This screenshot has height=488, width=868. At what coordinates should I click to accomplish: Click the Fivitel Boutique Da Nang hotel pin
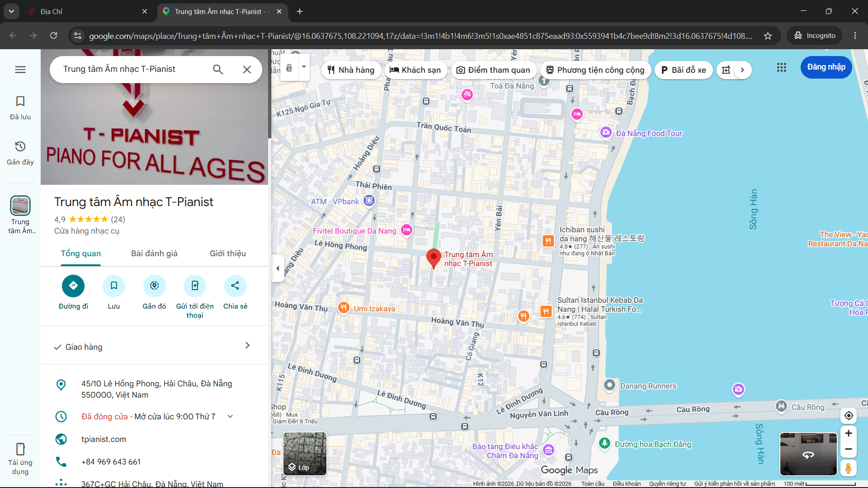(406, 230)
